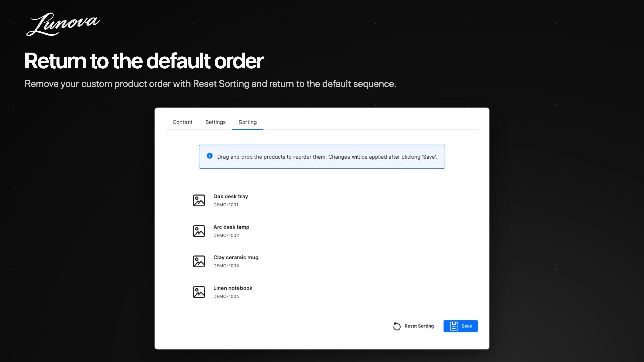Click the Oak desk tray image placeholder icon

[199, 200]
